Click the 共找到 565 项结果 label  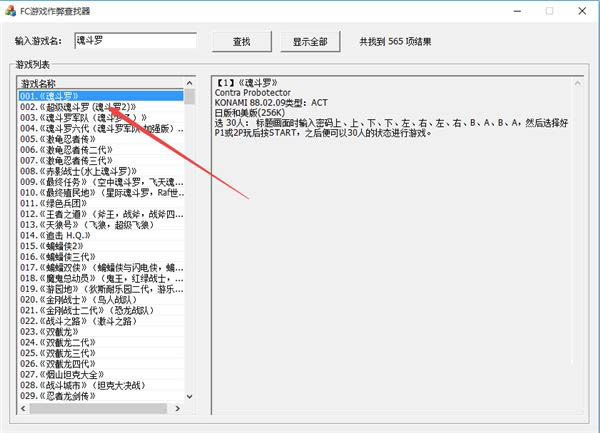[x=395, y=42]
